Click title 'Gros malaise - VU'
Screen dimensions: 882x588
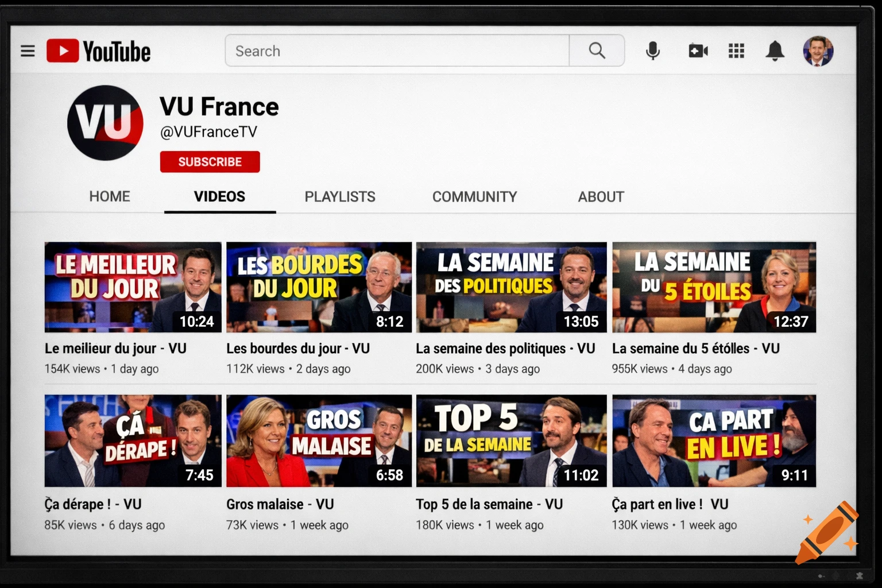coord(280,504)
